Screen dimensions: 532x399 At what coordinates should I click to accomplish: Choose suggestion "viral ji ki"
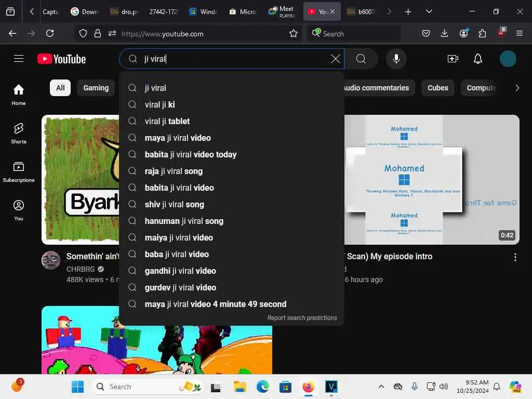(232, 104)
